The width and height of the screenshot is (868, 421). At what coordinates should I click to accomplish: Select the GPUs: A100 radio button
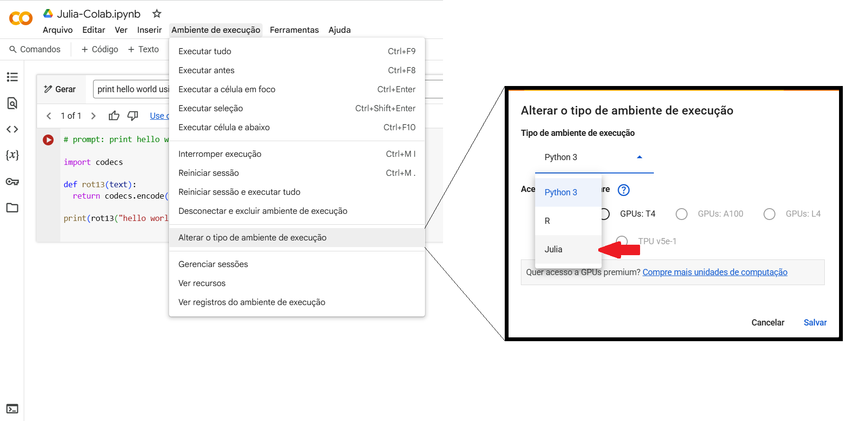(681, 214)
